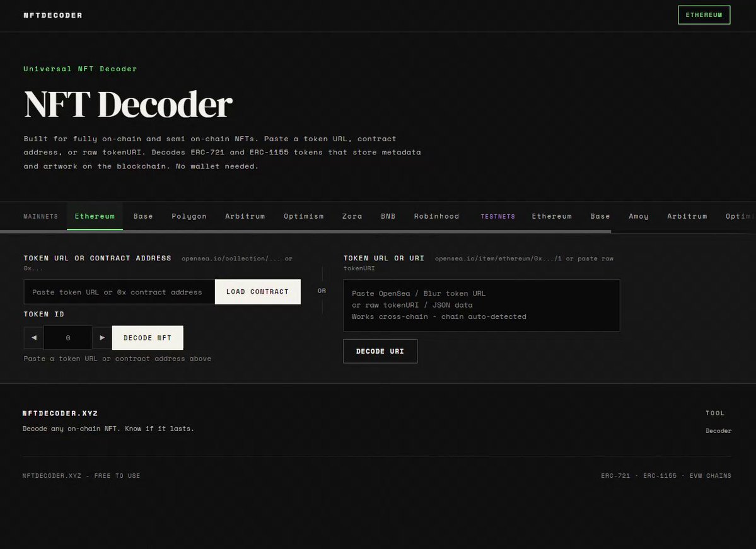Select the Polygon chain tab
This screenshot has height=549, width=756.
pos(189,216)
